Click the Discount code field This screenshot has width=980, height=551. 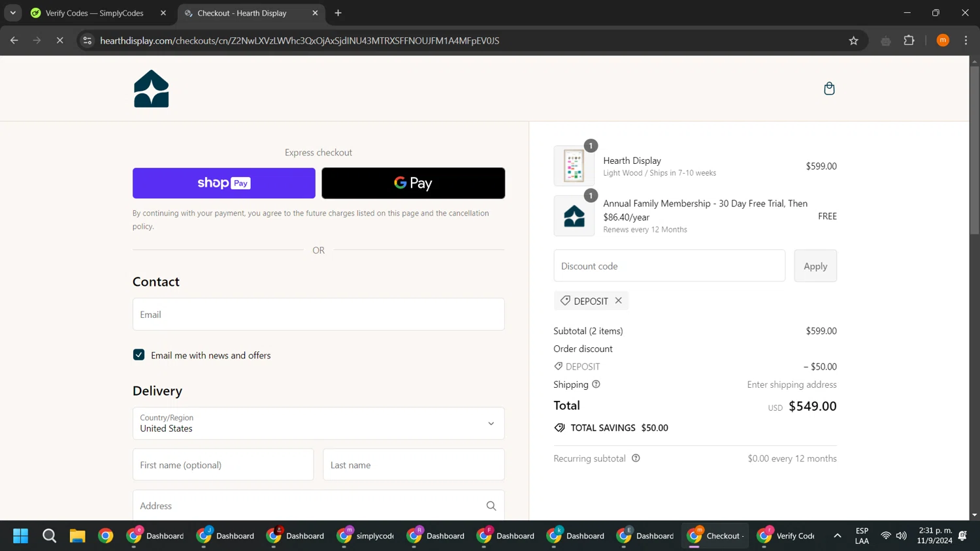coord(670,266)
